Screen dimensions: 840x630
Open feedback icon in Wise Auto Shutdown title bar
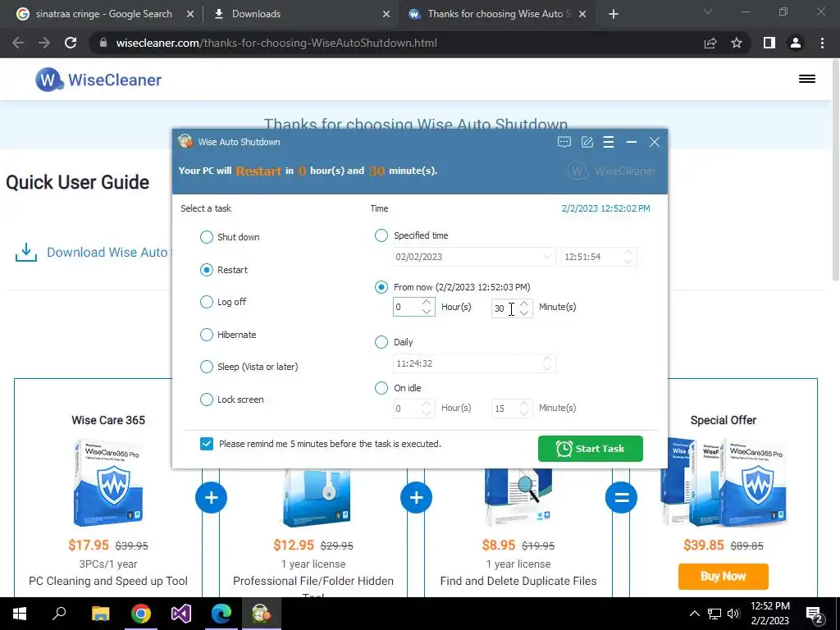click(564, 142)
